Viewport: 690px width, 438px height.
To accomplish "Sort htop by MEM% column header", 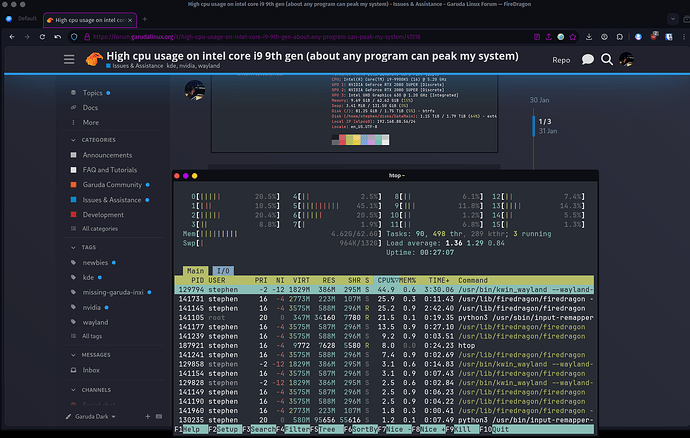I will pyautogui.click(x=407, y=280).
